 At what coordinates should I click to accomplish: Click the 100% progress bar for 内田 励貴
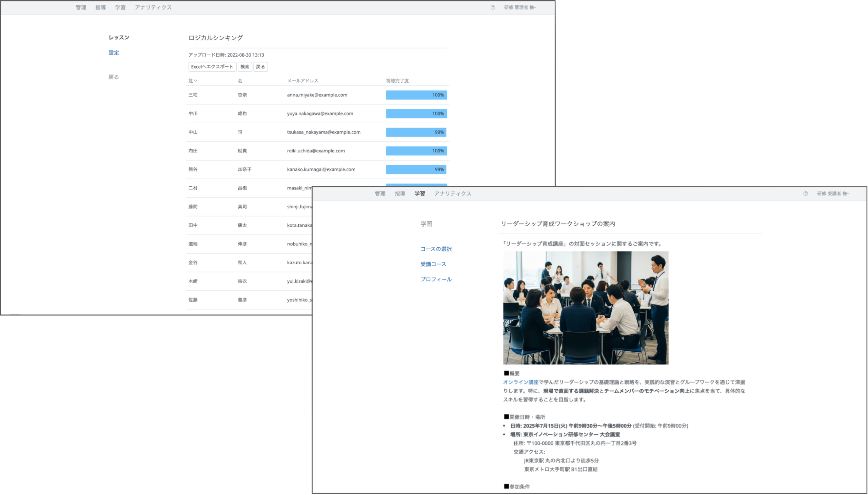click(x=416, y=151)
